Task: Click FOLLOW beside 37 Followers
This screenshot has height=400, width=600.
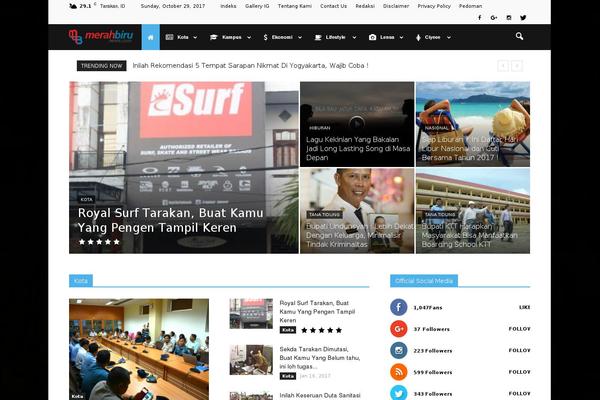Action: tap(519, 329)
